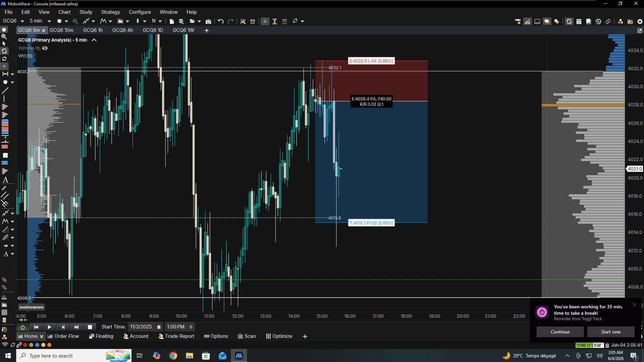
Task: Add a new chart tab
Action: point(207,31)
